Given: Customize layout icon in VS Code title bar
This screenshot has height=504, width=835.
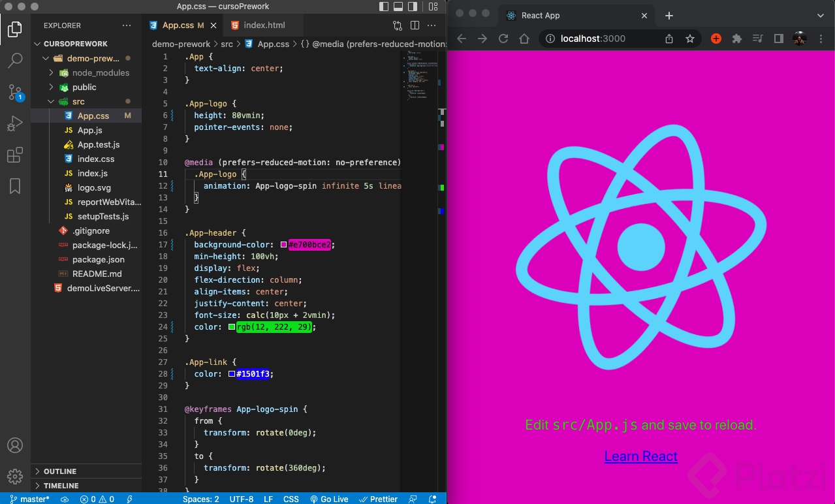Looking at the screenshot, I should [433, 7].
